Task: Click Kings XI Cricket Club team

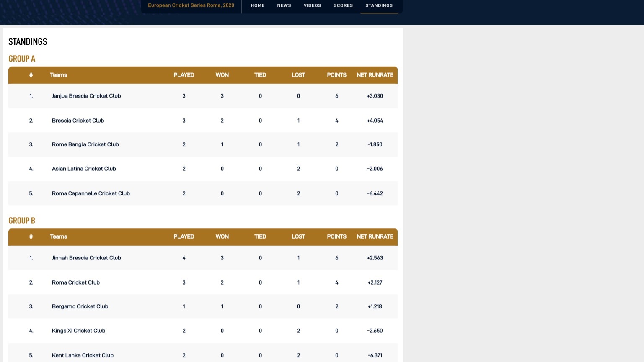Action: click(x=78, y=331)
